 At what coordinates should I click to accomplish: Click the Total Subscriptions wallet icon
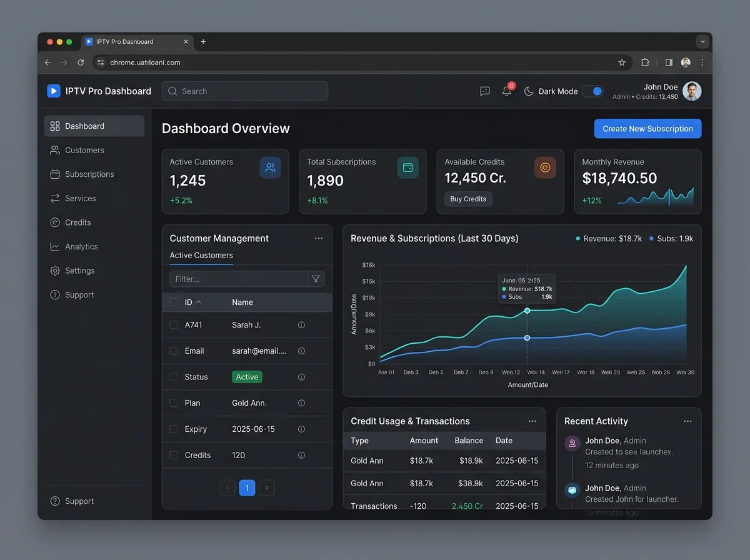pyautogui.click(x=408, y=167)
